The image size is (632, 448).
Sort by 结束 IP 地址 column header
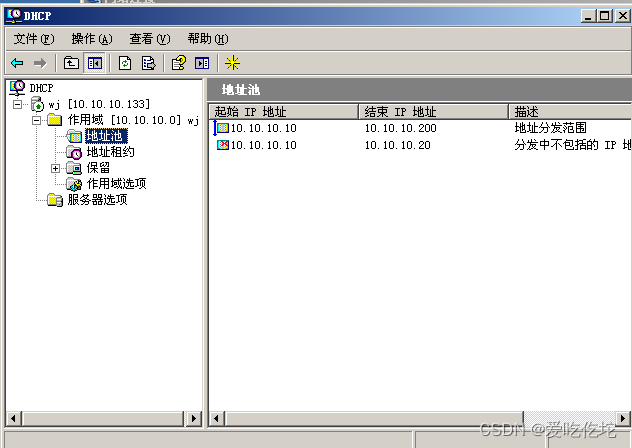point(434,112)
